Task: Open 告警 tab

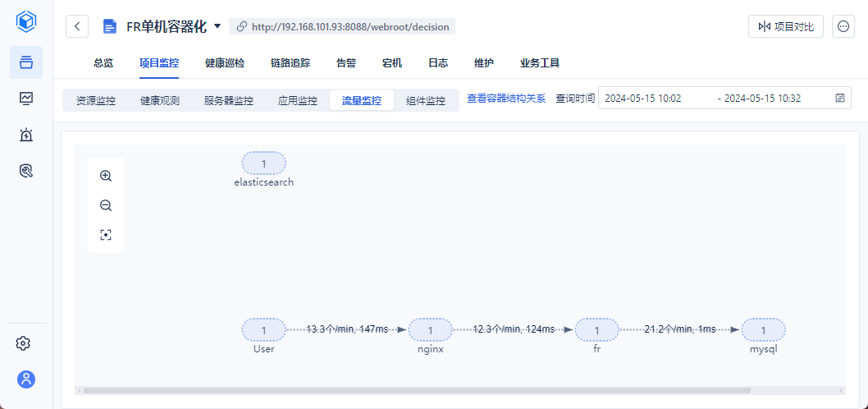Action: point(346,62)
